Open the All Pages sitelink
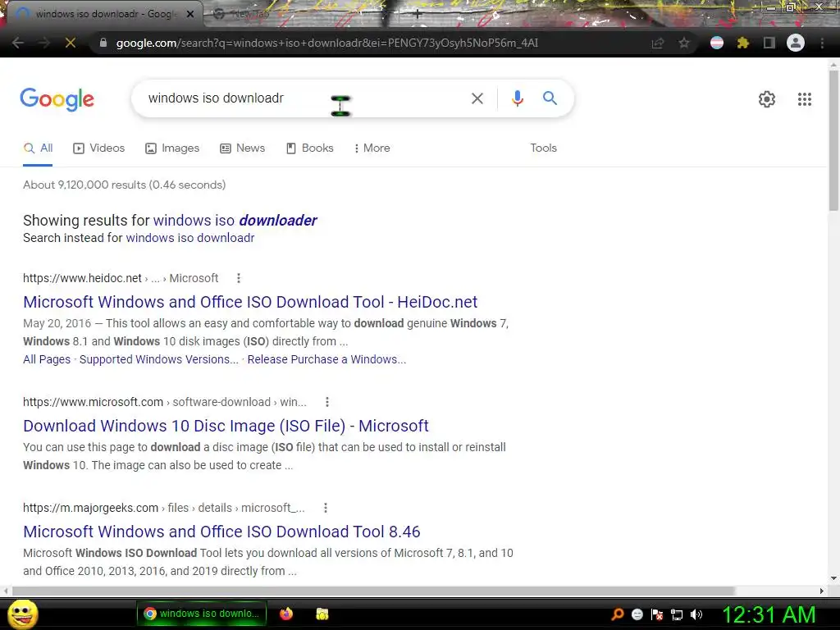The height and width of the screenshot is (630, 840). click(47, 359)
